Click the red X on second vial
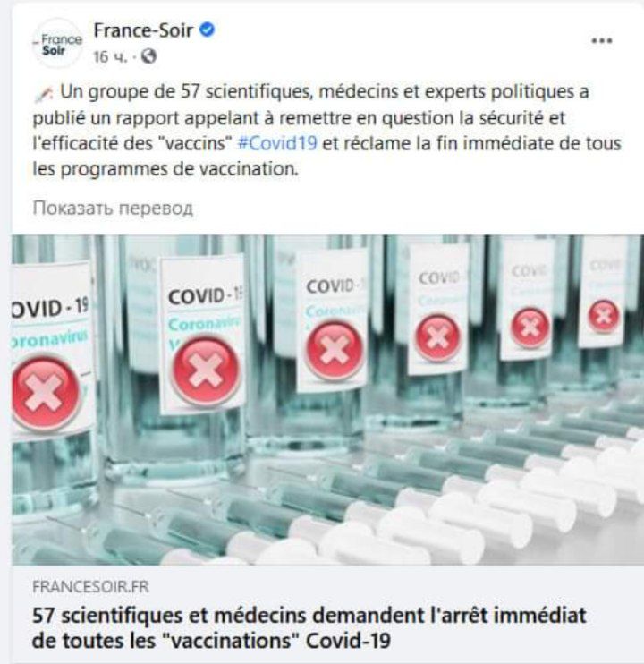The width and height of the screenshot is (644, 664). [x=206, y=371]
